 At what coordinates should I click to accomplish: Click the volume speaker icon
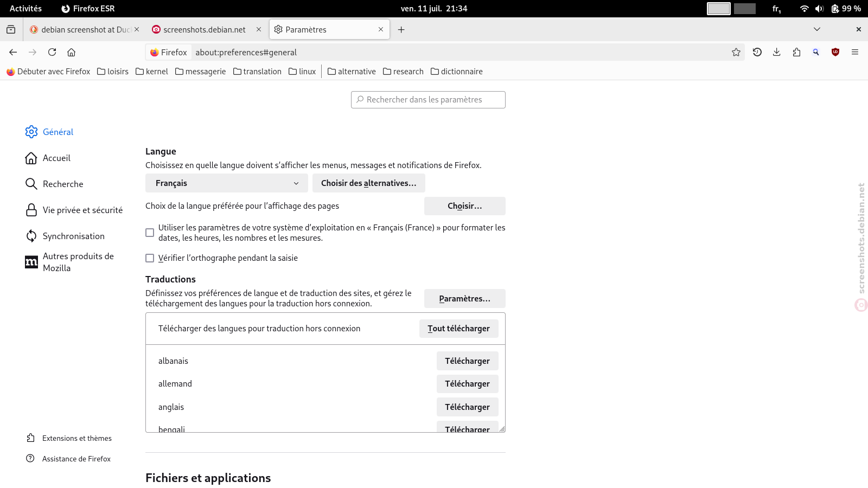[819, 9]
